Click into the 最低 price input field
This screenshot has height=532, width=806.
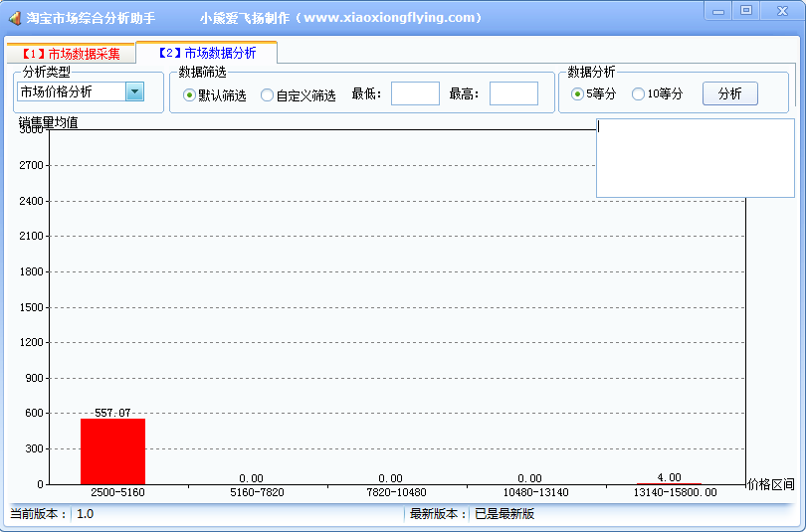pyautogui.click(x=415, y=93)
